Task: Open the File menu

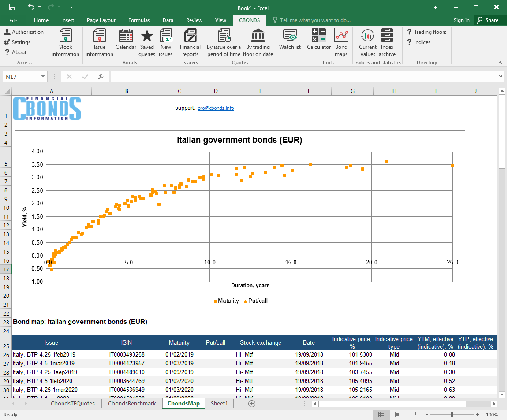Action: (x=13, y=20)
